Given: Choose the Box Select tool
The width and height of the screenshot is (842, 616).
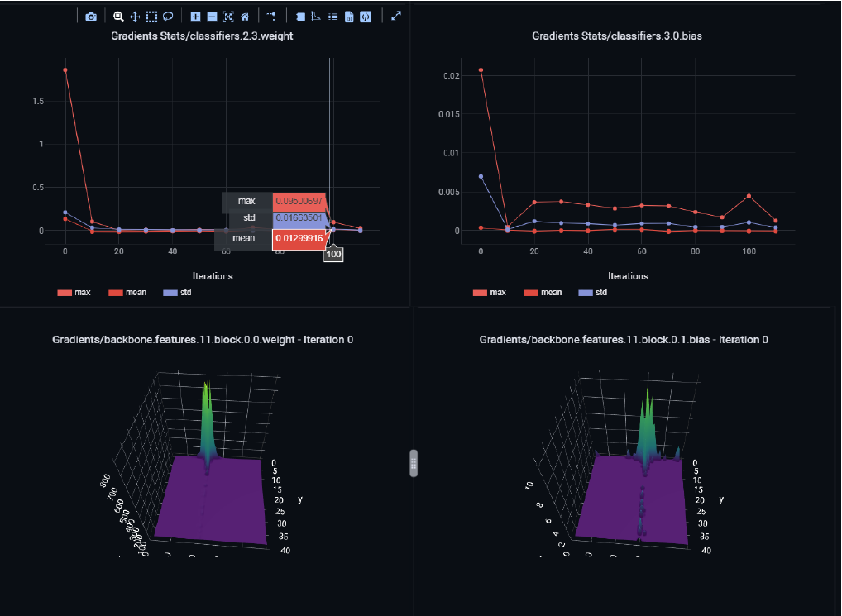Looking at the screenshot, I should [x=151, y=17].
